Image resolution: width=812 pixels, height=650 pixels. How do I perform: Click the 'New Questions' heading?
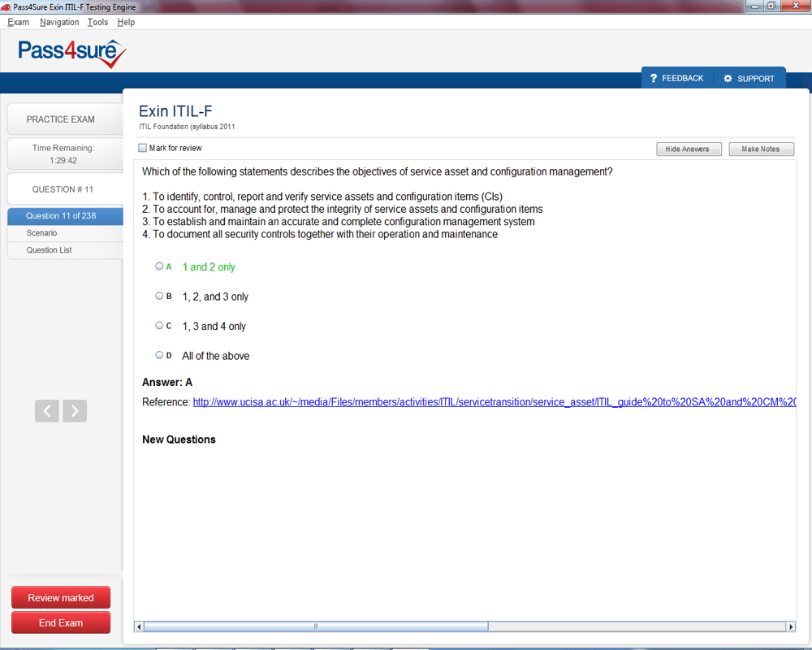tap(179, 440)
